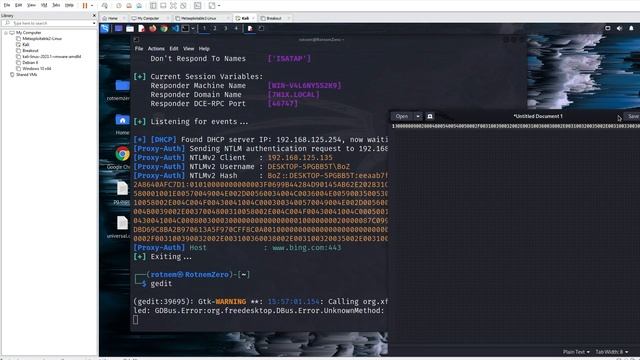640x360 pixels.
Task: Click the send Ctrl+Alt+Del toolbar icon
Action: pos(105,6)
